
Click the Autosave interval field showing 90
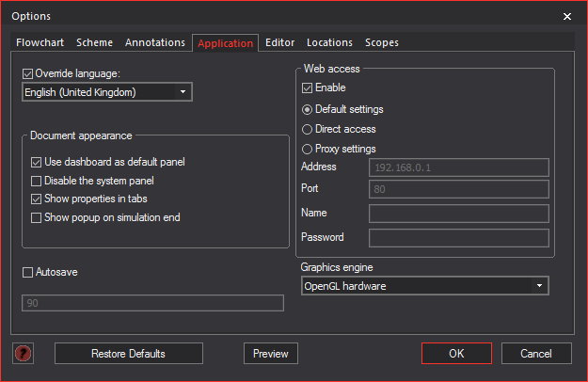coord(153,303)
